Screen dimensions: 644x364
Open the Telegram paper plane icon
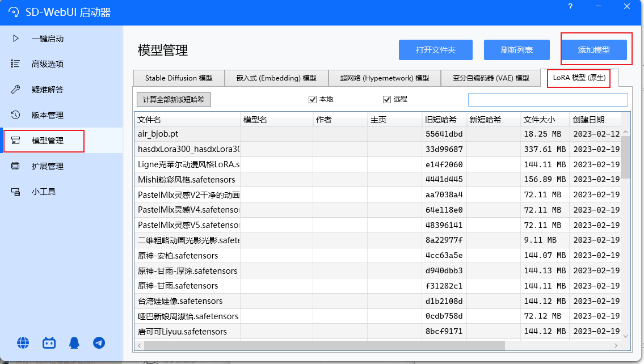click(99, 342)
